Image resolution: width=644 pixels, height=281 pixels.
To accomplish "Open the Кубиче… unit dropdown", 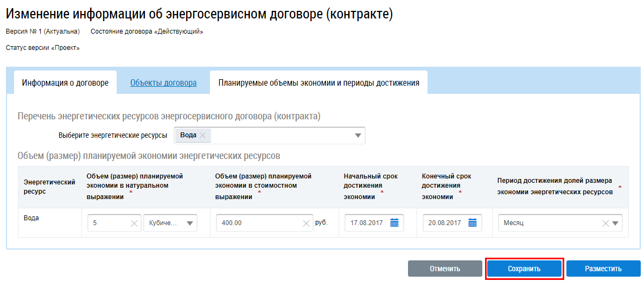I will click(189, 223).
